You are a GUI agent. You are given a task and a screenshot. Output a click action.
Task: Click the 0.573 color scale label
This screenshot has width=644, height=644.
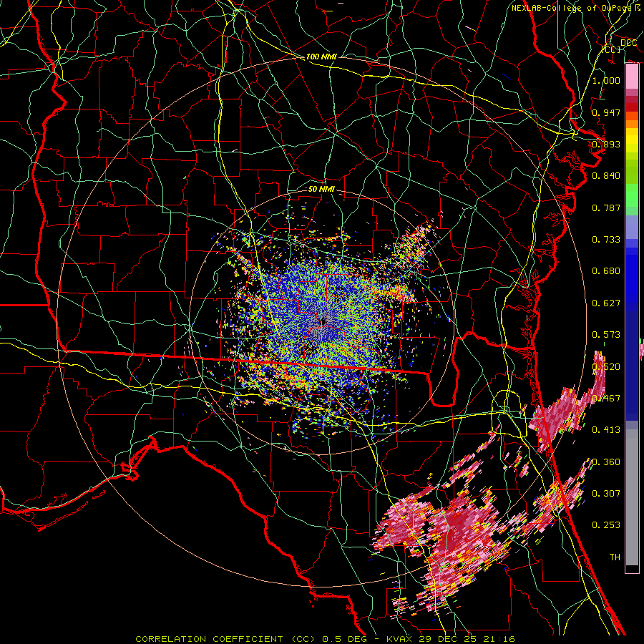coord(606,335)
